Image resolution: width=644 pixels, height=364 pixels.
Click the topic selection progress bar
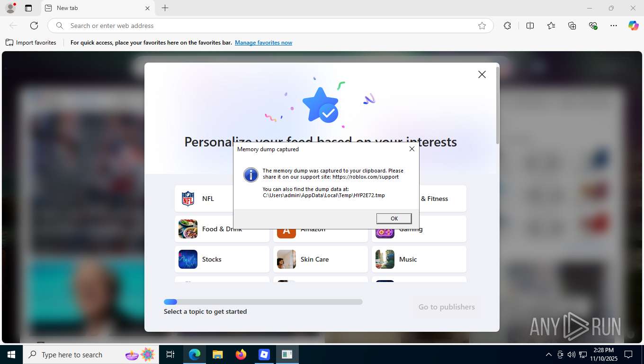[263, 302]
